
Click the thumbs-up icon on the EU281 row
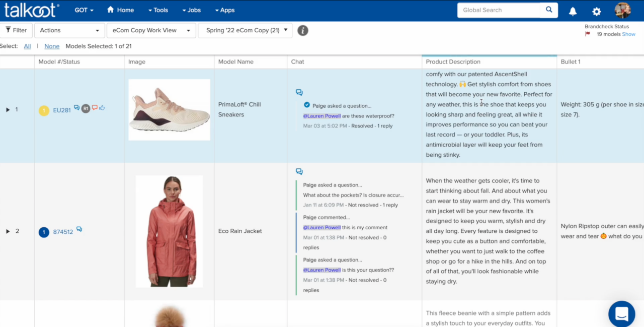coord(103,108)
